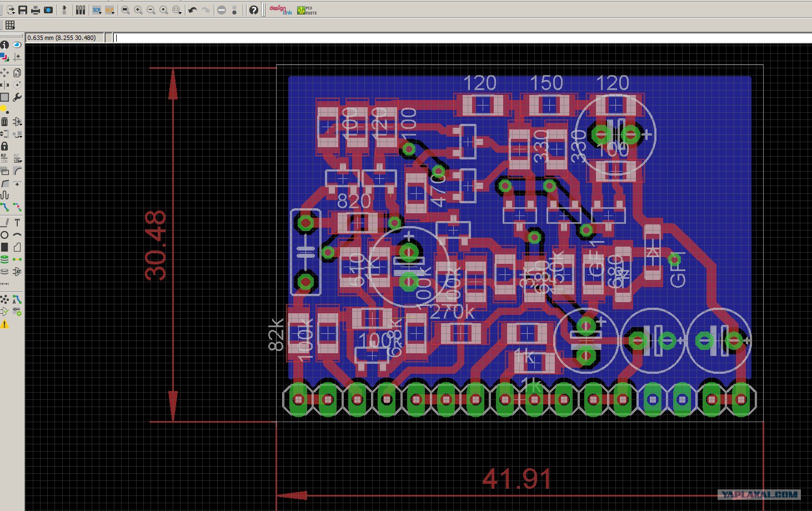Run the ERC check tool
The height and width of the screenshot is (511, 812).
[x=4, y=312]
